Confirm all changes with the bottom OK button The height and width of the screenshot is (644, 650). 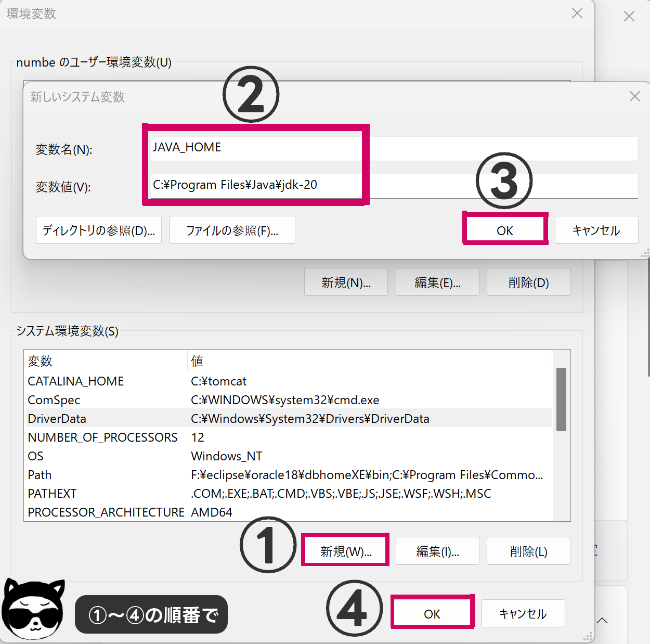click(x=432, y=613)
